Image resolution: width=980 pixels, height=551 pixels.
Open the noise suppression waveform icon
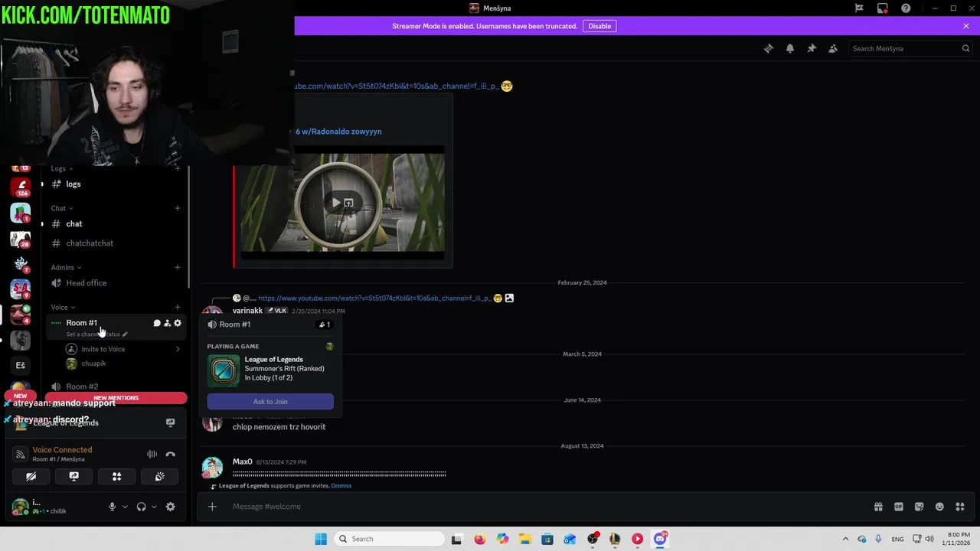pos(152,455)
